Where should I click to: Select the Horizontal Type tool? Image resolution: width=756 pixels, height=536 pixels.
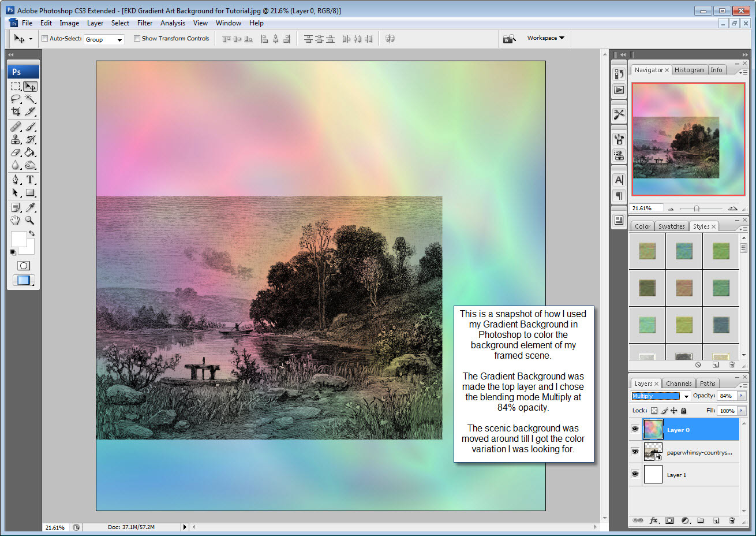pos(30,179)
